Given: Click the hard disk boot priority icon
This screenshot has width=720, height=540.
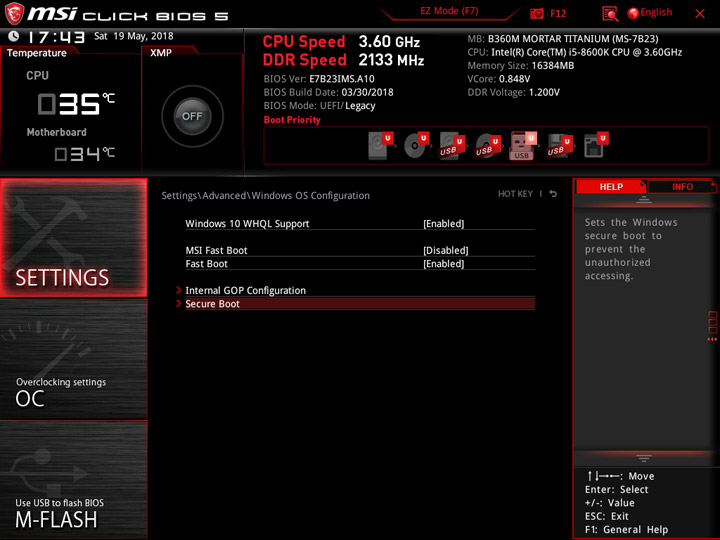Looking at the screenshot, I should point(380,146).
